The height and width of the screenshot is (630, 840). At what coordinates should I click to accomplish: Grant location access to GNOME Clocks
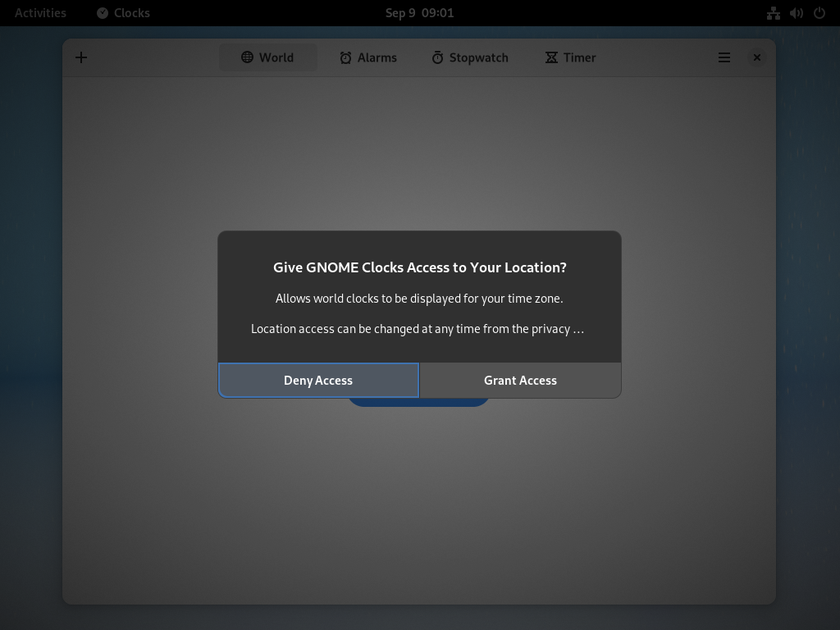520,381
